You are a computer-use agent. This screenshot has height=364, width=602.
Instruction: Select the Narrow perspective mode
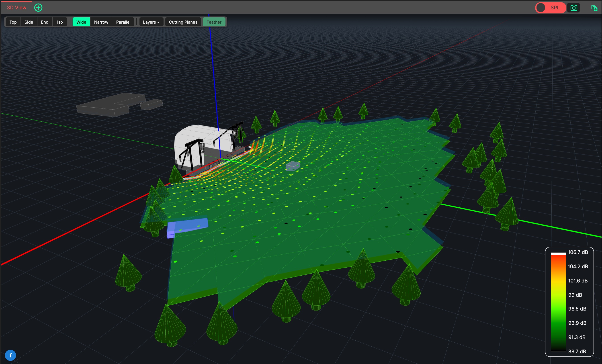point(101,22)
